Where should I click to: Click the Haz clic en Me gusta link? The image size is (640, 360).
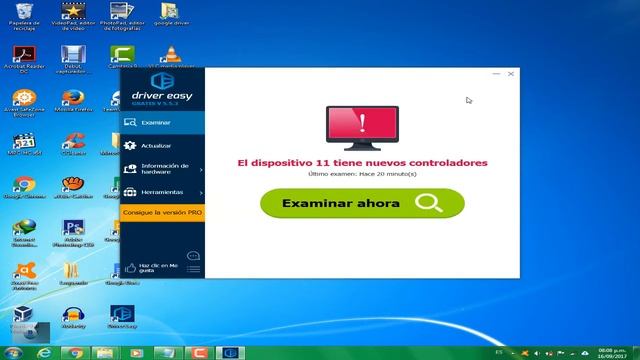158,268
